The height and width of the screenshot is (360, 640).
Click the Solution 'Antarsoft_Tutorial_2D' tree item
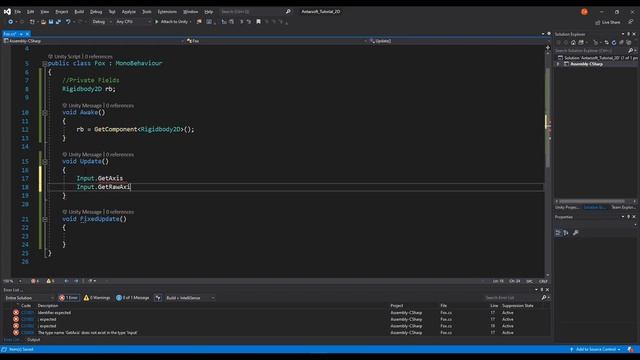click(597, 58)
